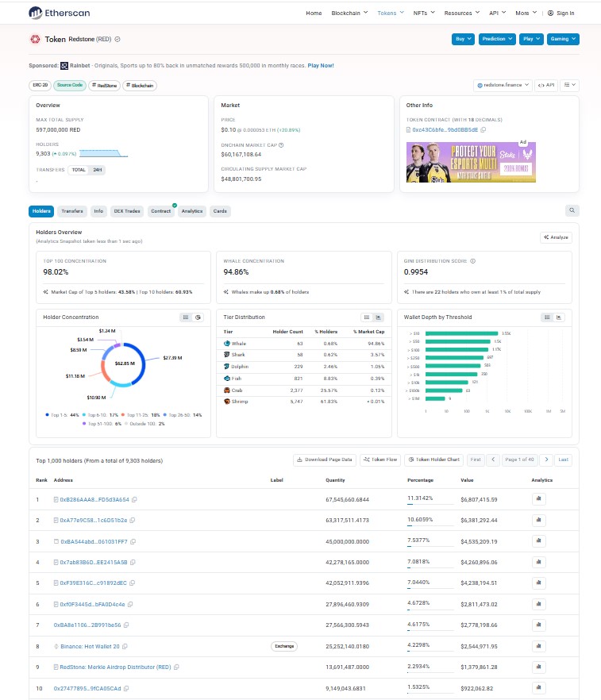Switch Holder Concentration to pie chart view
This screenshot has width=601, height=700.
coord(198,317)
